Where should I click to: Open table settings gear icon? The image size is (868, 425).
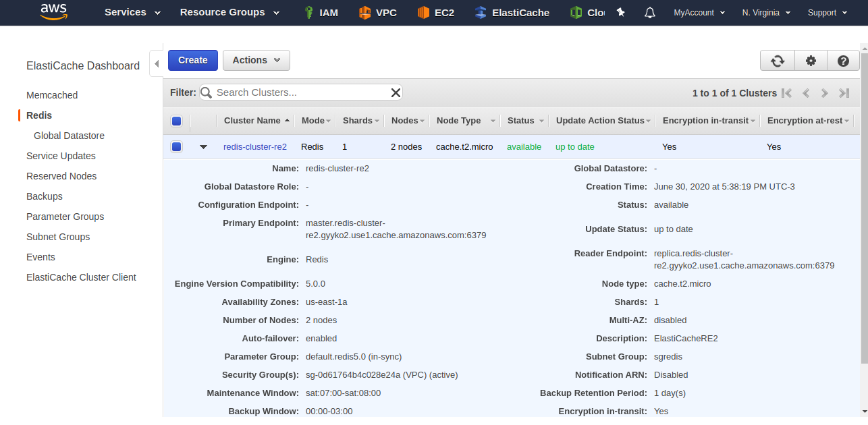[811, 61]
